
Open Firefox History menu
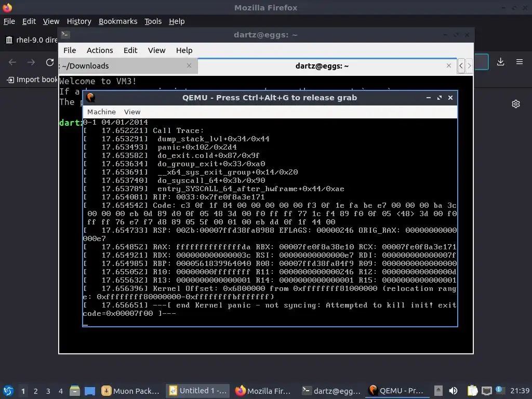(x=79, y=21)
